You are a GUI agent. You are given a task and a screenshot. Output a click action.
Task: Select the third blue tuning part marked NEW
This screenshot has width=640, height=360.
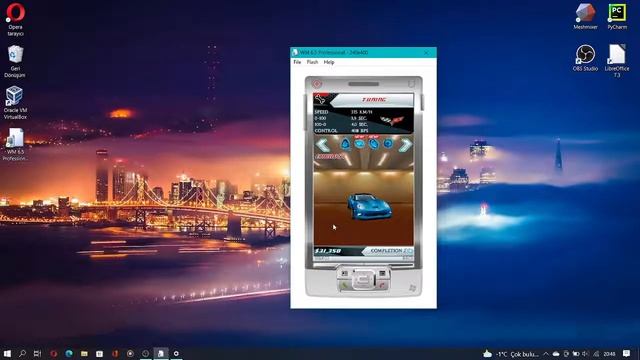click(373, 143)
